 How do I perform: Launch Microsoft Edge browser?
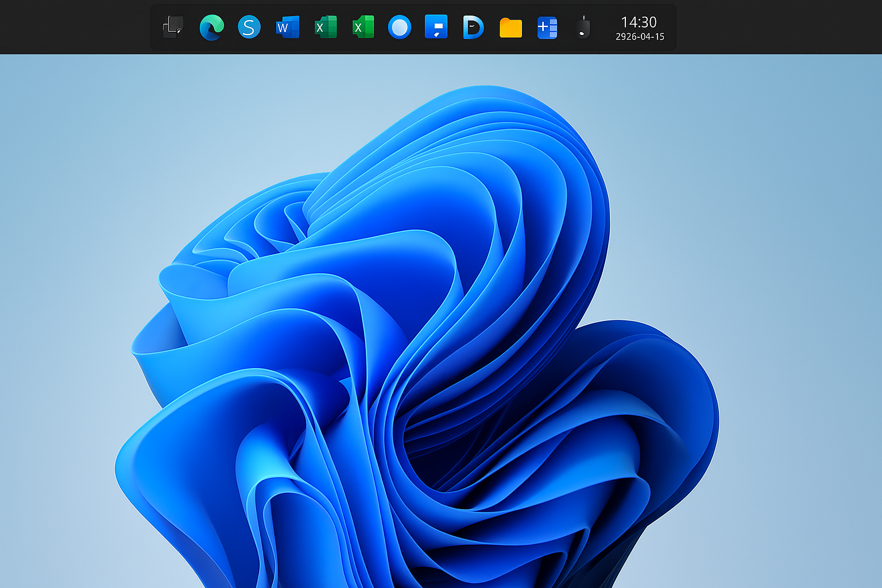[211, 27]
